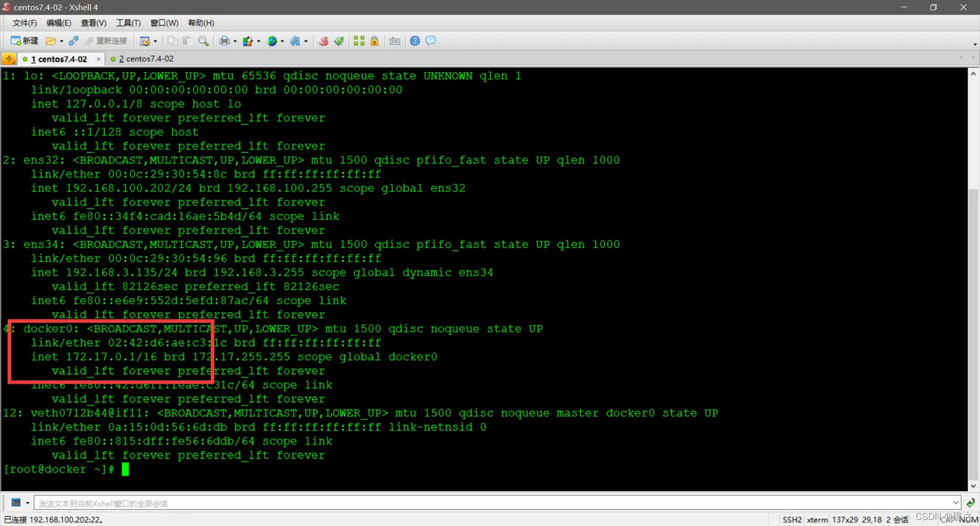Click the 137x29 terminal size entry
Screen dimensions: 980x526
click(x=846, y=520)
